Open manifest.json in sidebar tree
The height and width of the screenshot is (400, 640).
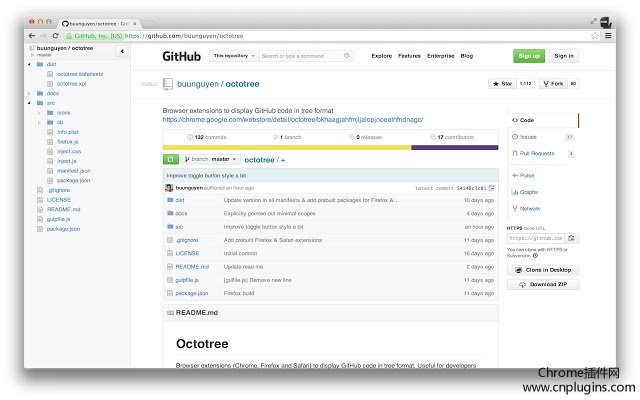(x=74, y=171)
